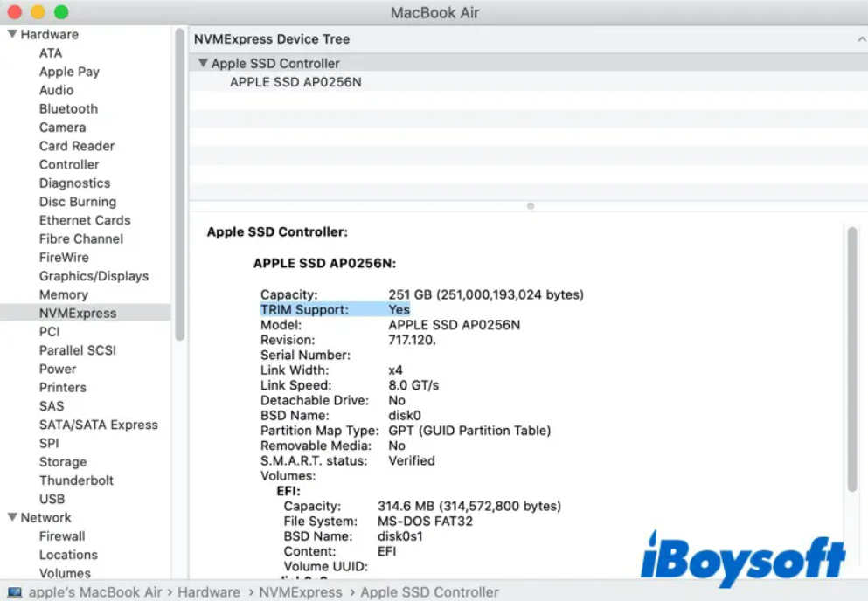Screen dimensions: 868x601
Task: Select Graphics/Displays in the sidebar
Action: click(x=94, y=276)
